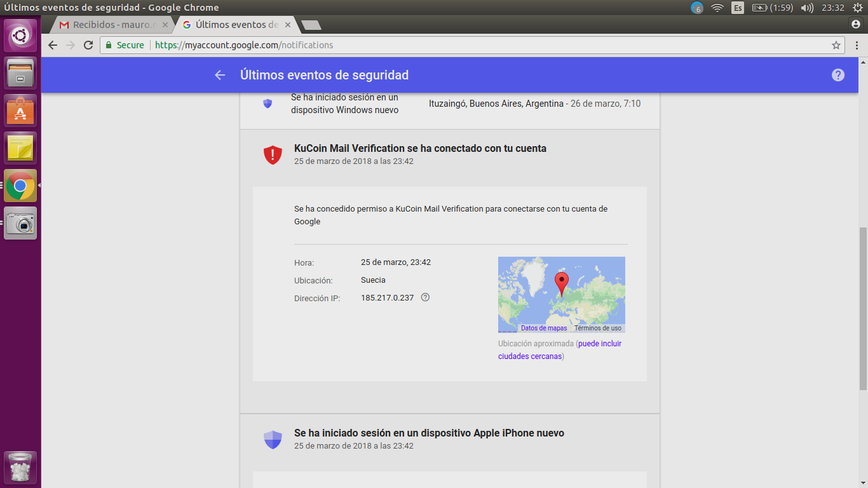Open the Ubuntu Dash search launcher
The image size is (868, 488).
20,36
